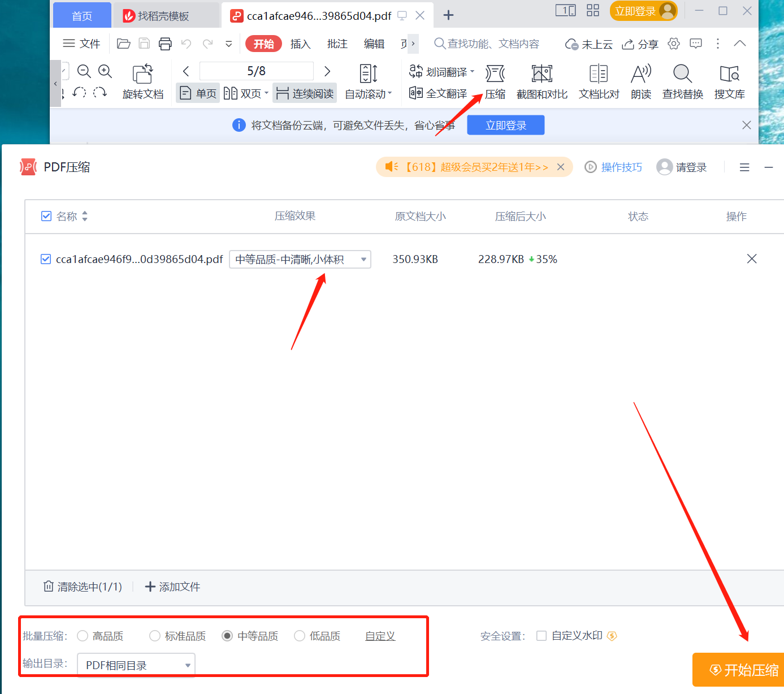Viewport: 784px width, 694px height.
Task: Expand more ribbon tabs chevron
Action: point(413,44)
